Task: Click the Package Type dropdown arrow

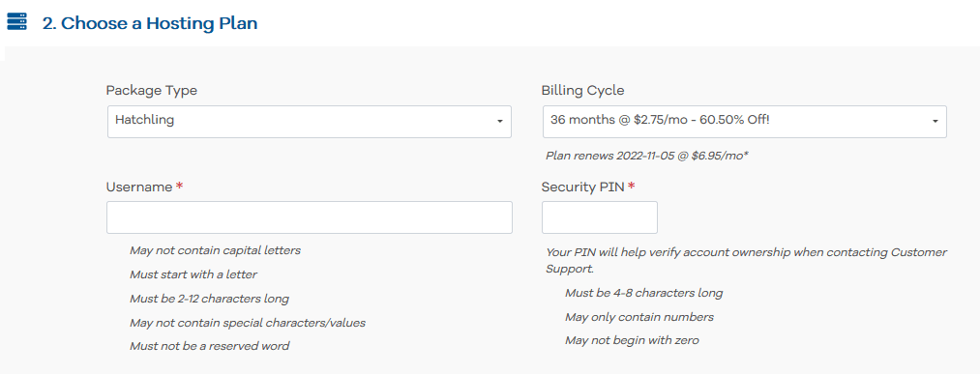Action: tap(499, 122)
